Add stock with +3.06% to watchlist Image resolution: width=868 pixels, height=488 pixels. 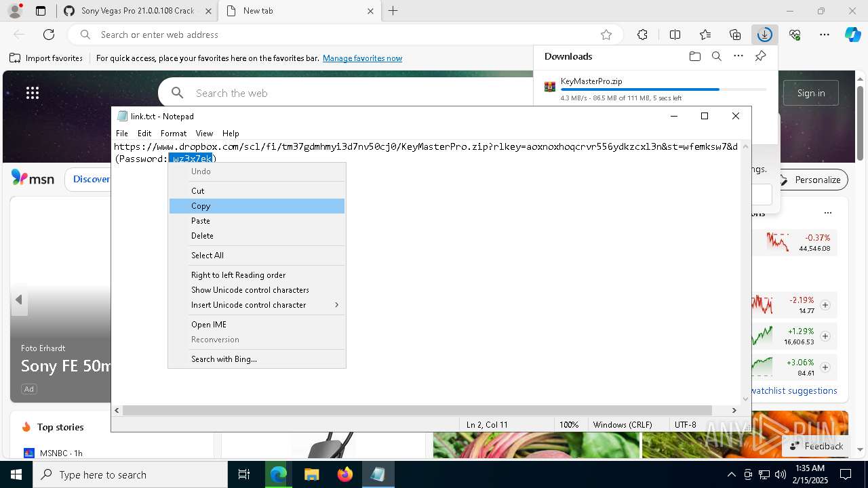point(825,367)
